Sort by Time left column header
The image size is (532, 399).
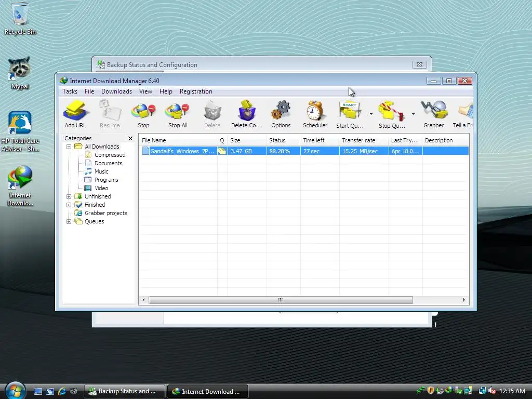[320, 140]
